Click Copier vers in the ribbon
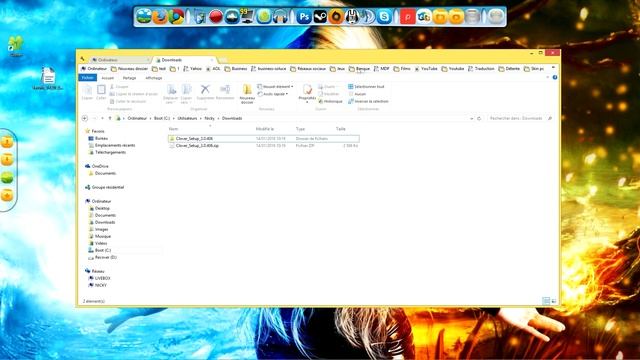640x360 pixels. coord(186,94)
